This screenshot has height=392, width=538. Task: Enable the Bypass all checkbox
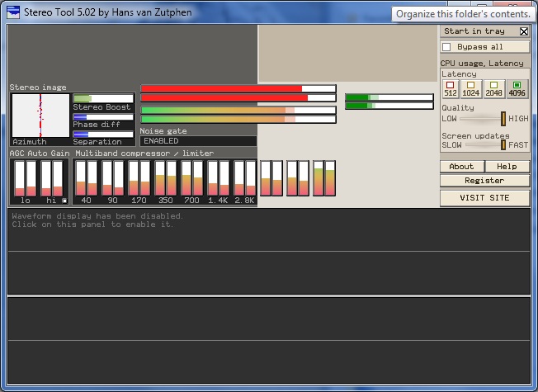446,47
